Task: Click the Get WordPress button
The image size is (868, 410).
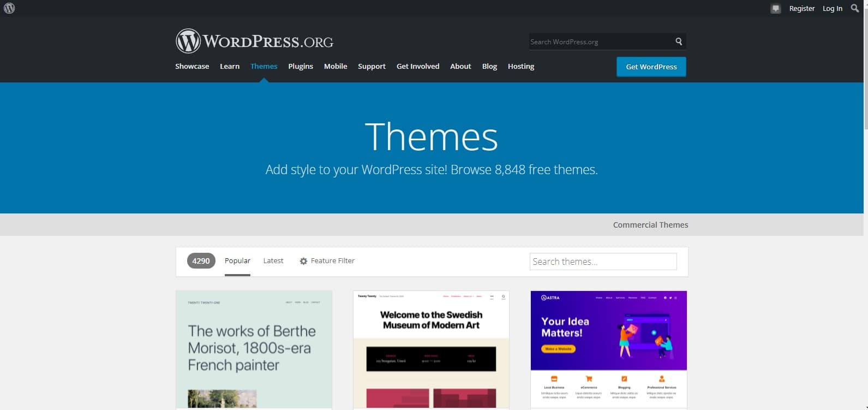Action: coord(651,67)
